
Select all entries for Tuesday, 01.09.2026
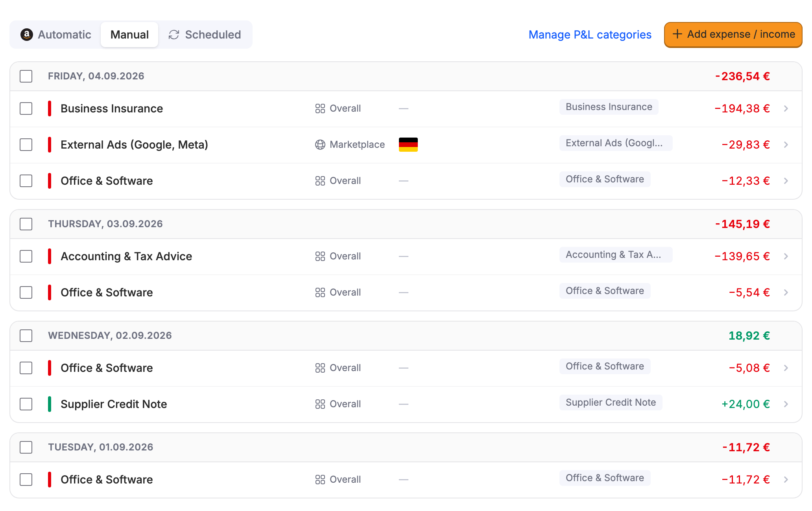(x=26, y=447)
